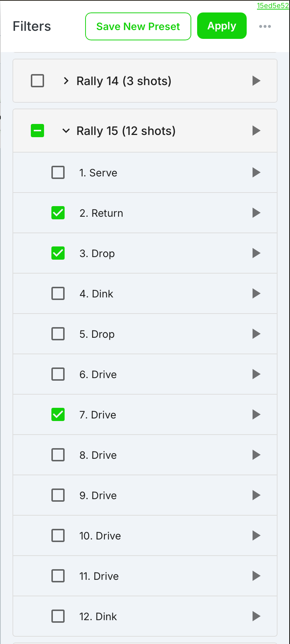Check the 6. Drive shot checkbox
This screenshot has width=290, height=644.
(58, 374)
